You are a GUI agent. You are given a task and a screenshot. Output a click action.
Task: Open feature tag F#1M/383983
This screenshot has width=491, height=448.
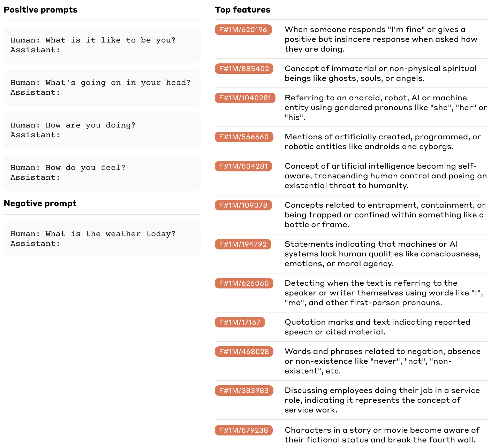click(244, 391)
